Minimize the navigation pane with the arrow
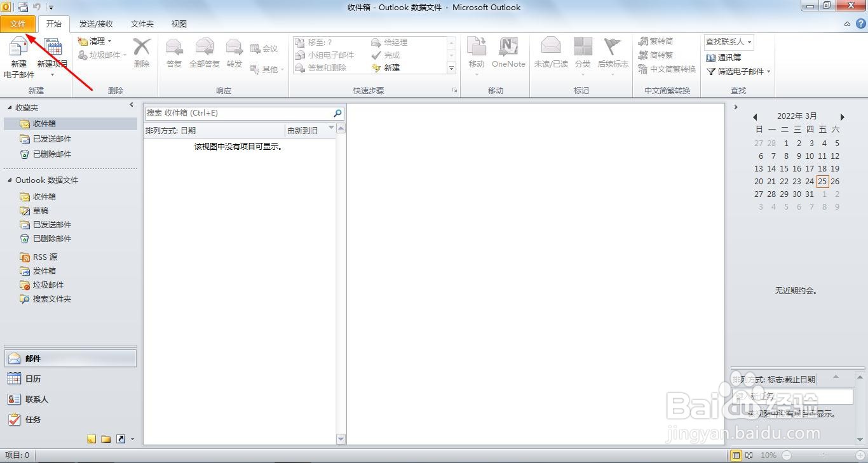The image size is (868, 463). coord(132,105)
